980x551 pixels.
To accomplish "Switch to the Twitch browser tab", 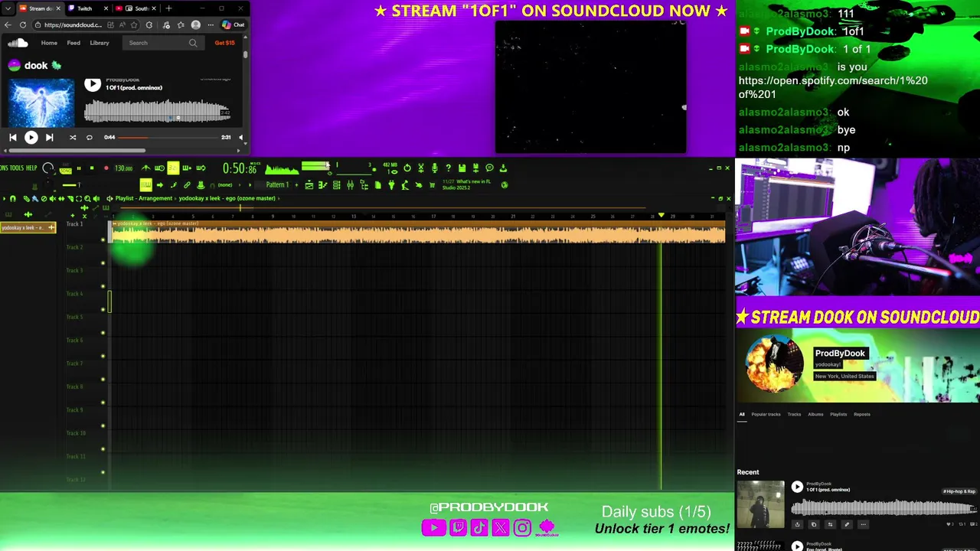I will coord(84,8).
